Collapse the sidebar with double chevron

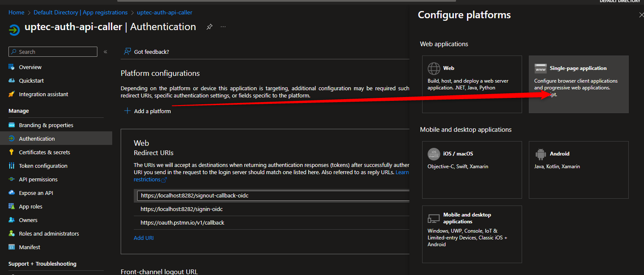(105, 52)
